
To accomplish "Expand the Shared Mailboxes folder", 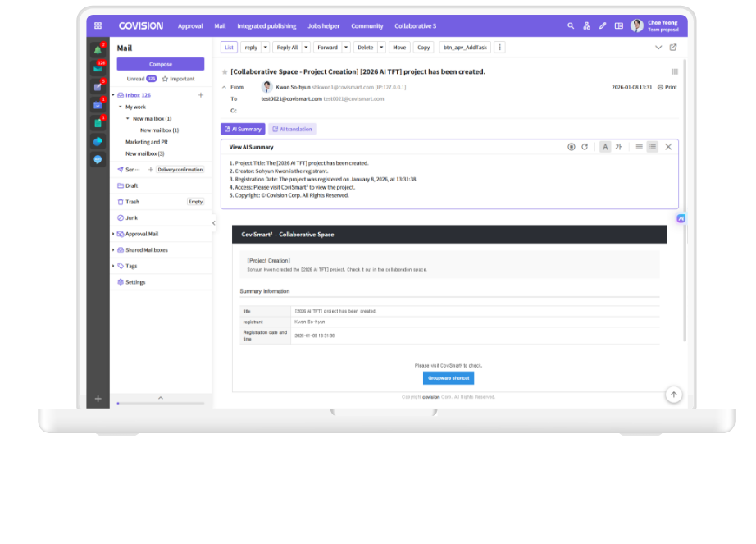I will (x=113, y=250).
